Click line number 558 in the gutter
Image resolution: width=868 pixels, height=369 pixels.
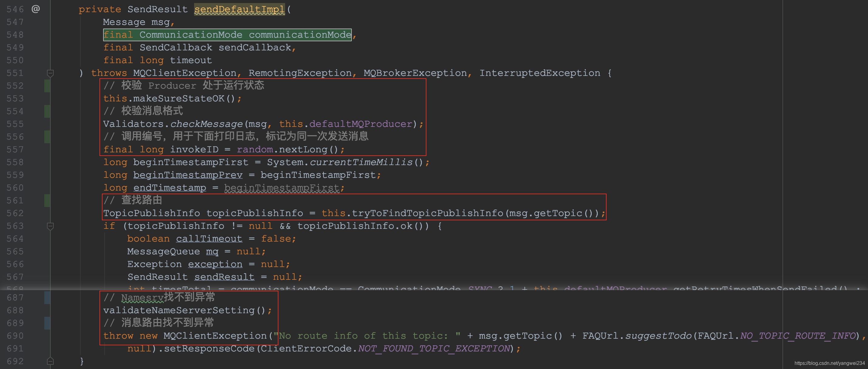(x=15, y=162)
